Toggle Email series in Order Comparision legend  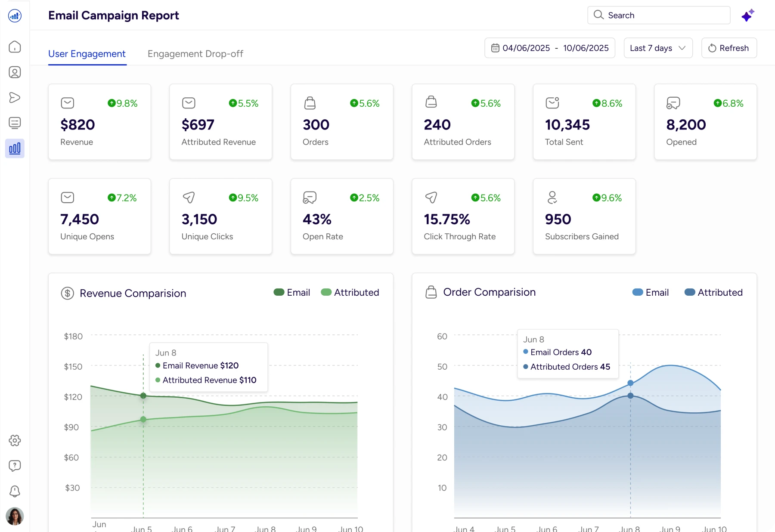click(x=651, y=293)
